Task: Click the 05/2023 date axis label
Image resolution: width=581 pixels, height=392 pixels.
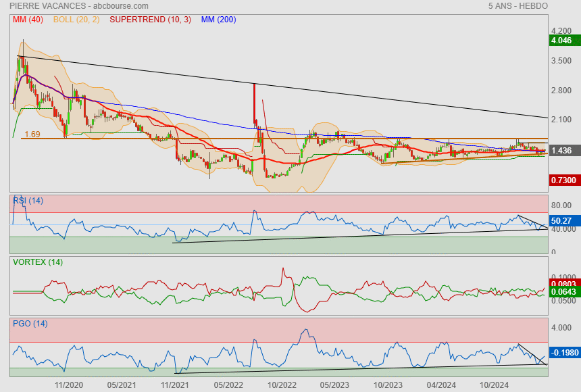Action: click(x=334, y=385)
